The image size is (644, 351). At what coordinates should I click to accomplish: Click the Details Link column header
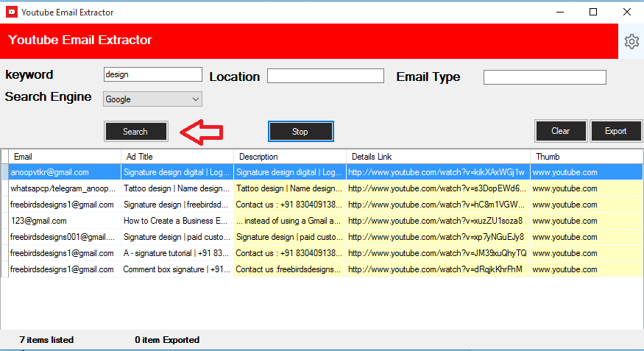point(438,157)
